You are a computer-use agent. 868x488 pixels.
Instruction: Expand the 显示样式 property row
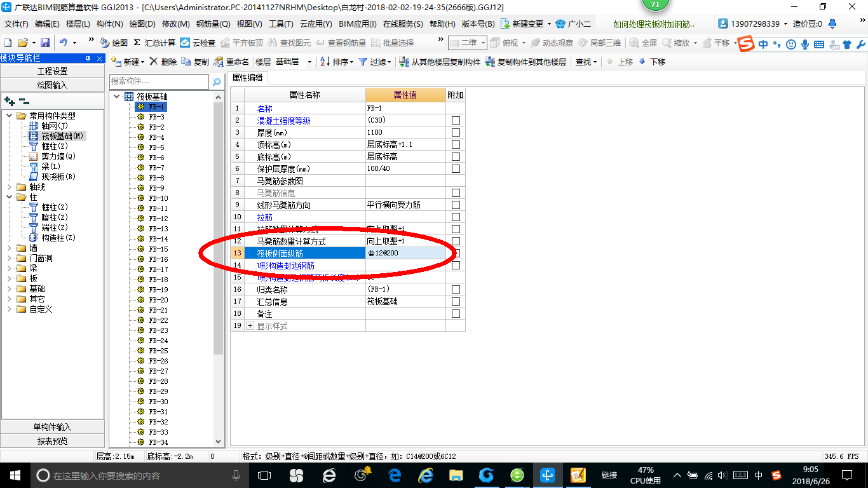point(250,326)
